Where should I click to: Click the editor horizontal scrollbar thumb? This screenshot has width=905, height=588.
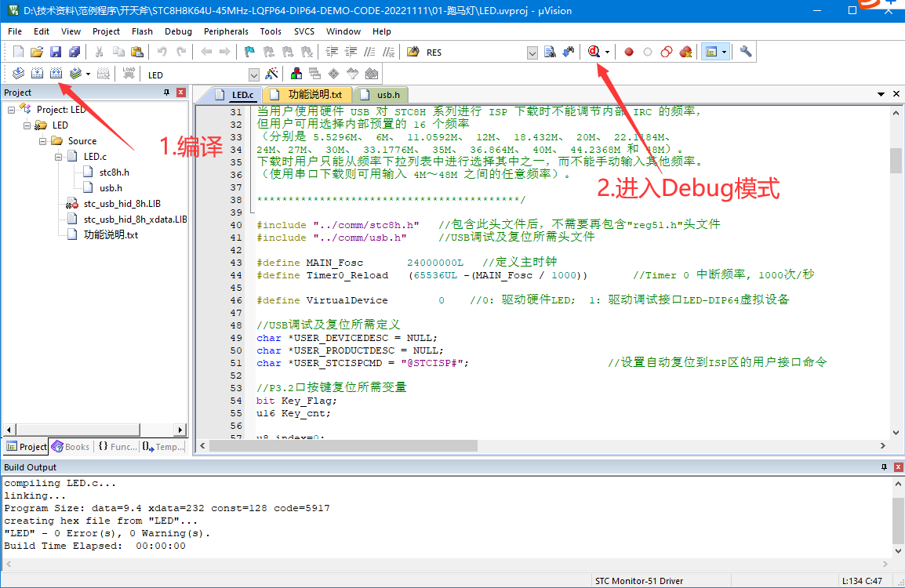click(345, 445)
